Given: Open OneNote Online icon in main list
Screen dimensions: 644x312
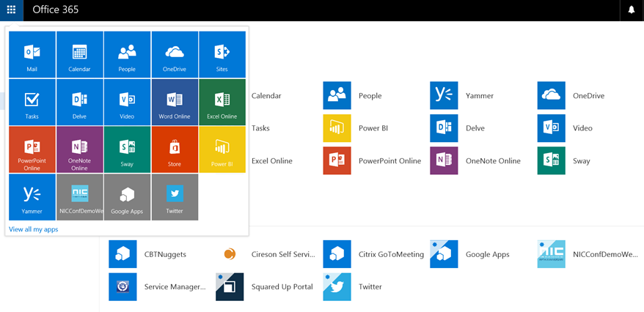Looking at the screenshot, I should 444,160.
